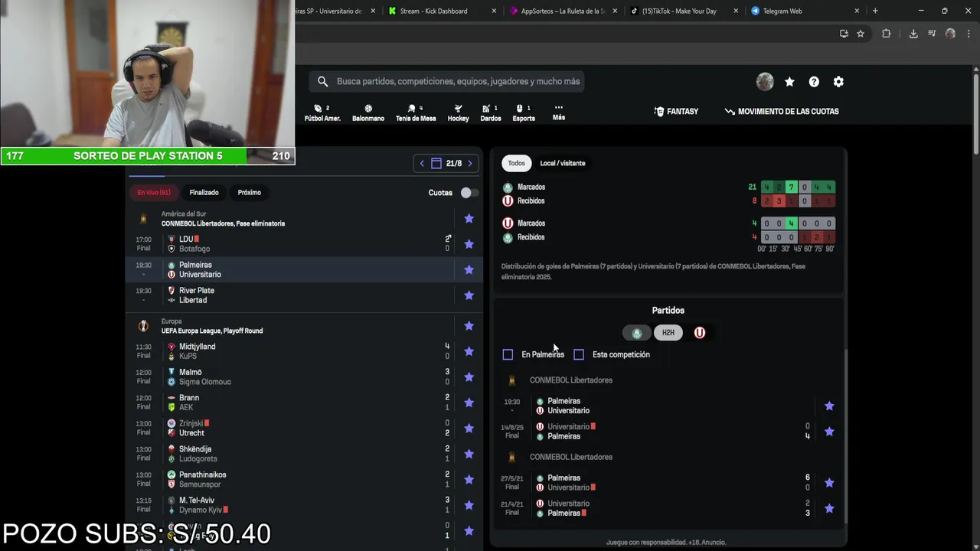
Task: Bookmark this page with browser star
Action: tap(861, 34)
